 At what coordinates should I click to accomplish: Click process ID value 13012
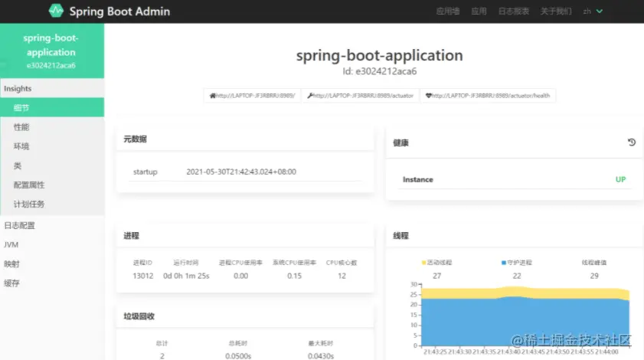[143, 276]
